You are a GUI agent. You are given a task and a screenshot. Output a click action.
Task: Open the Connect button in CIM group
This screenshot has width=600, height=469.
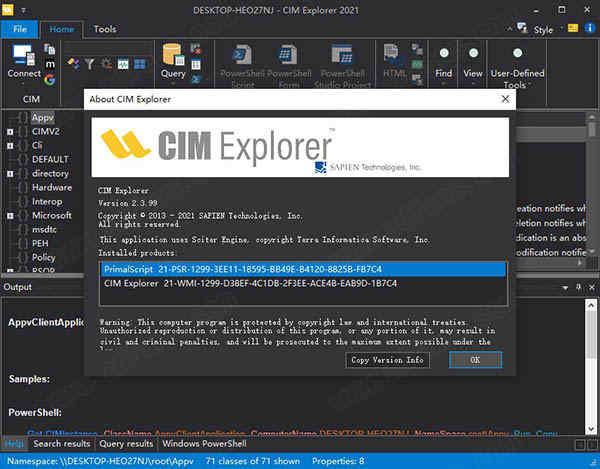point(24,63)
